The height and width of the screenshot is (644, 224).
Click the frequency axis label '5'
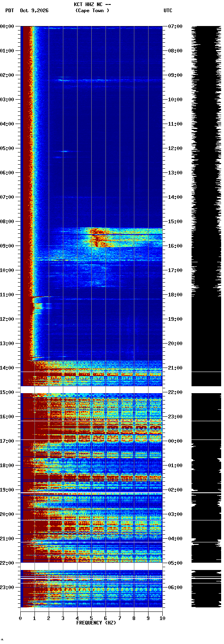(91, 618)
